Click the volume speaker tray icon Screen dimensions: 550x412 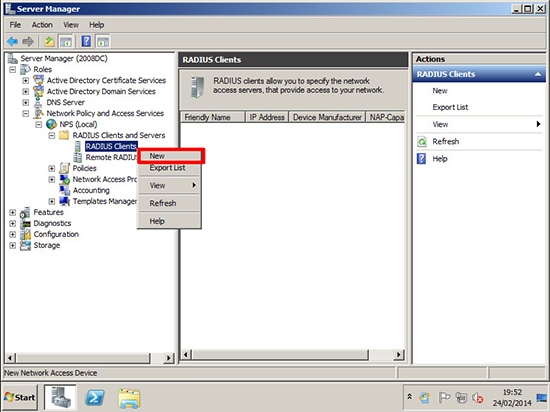[477, 398]
